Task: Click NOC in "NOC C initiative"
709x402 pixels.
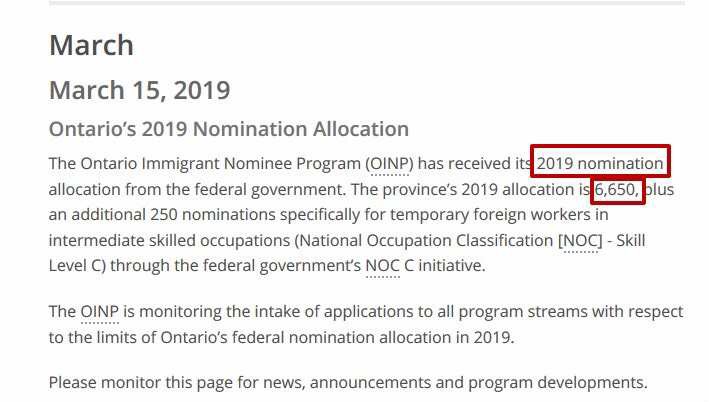Action: coord(382,266)
